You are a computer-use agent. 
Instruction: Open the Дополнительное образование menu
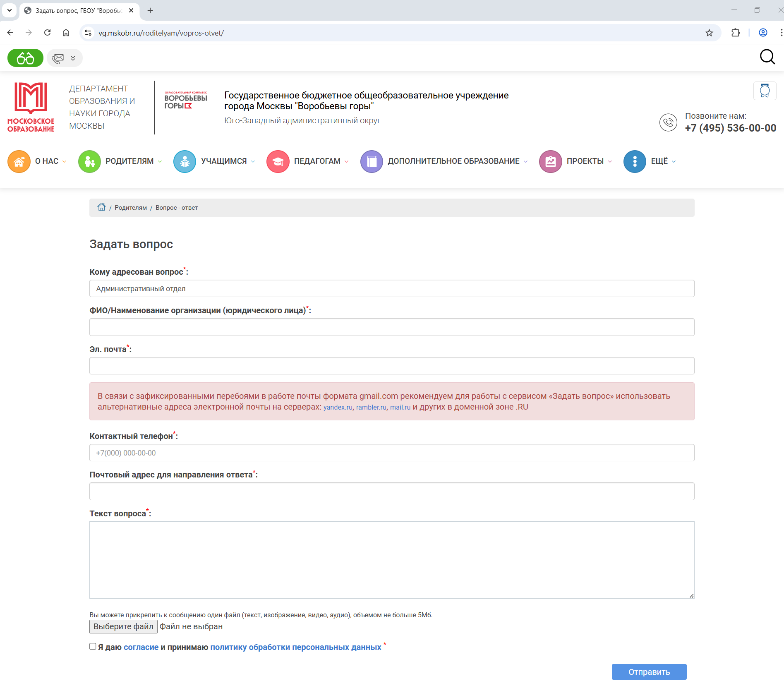coord(453,161)
